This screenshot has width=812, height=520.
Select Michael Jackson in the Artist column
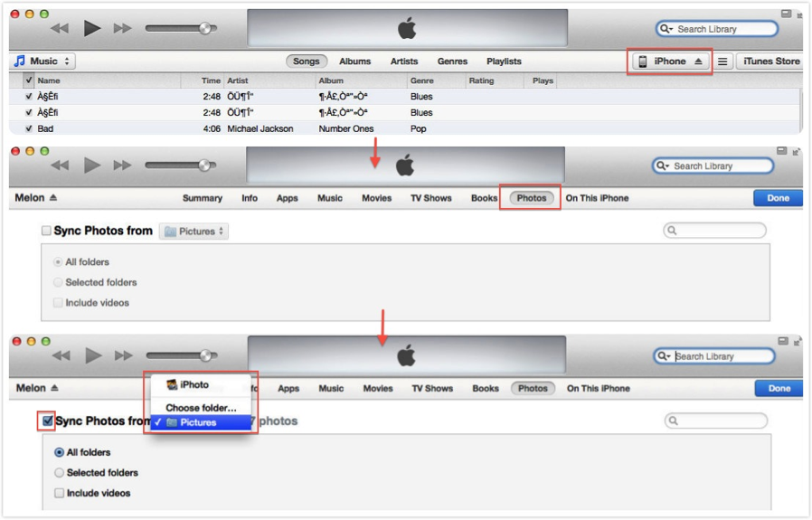260,128
